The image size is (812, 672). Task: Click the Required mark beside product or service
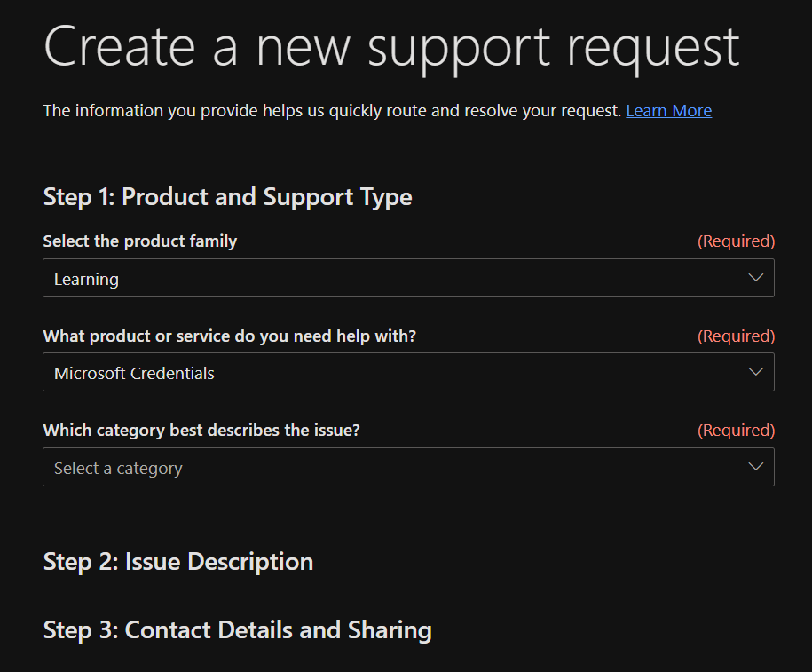tap(736, 336)
